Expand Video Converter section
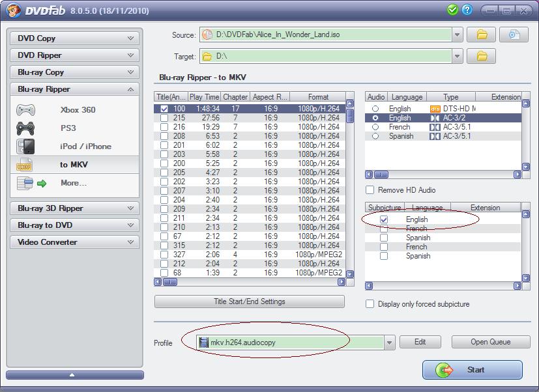Screen dimensions: 539x392 click(x=74, y=242)
